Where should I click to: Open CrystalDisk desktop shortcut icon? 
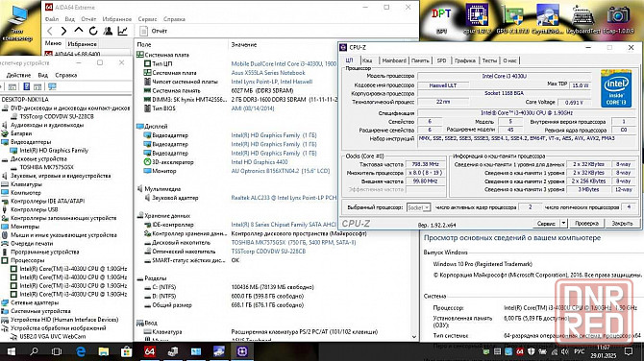[547, 19]
